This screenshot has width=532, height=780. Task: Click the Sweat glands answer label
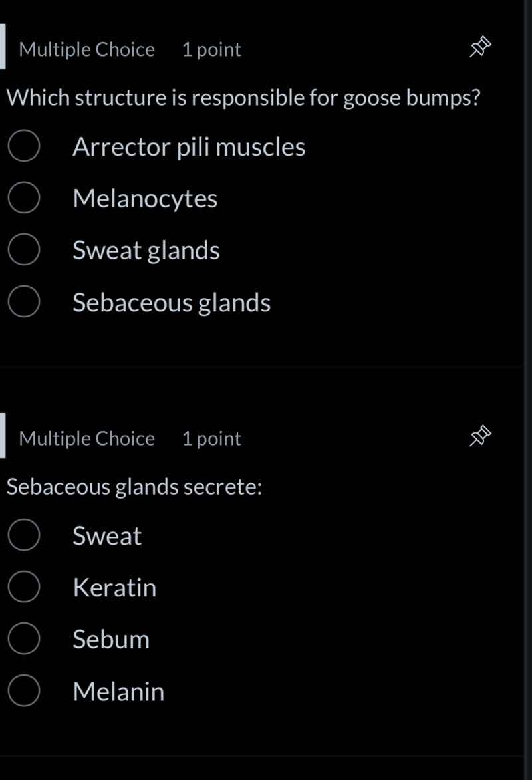pyautogui.click(x=146, y=251)
